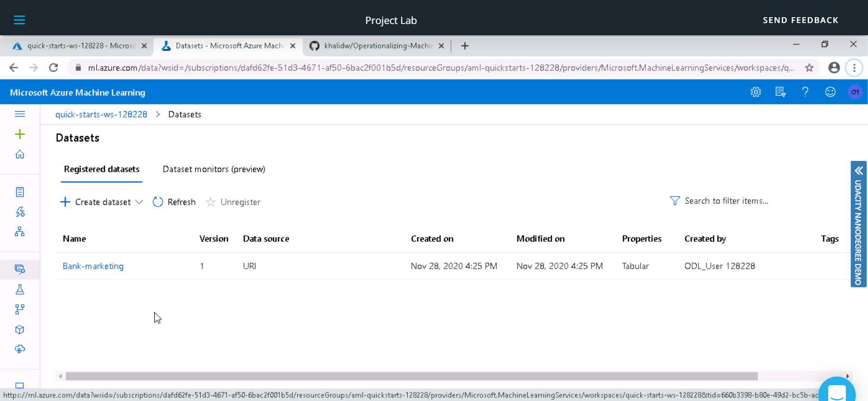The image size is (868, 401).
Task: Click Unregister button
Action: pyautogui.click(x=233, y=202)
